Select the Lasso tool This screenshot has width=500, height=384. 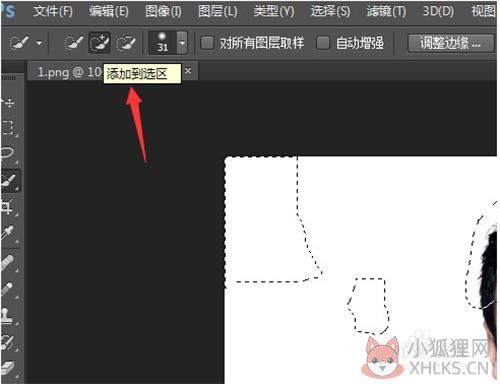pyautogui.click(x=9, y=154)
